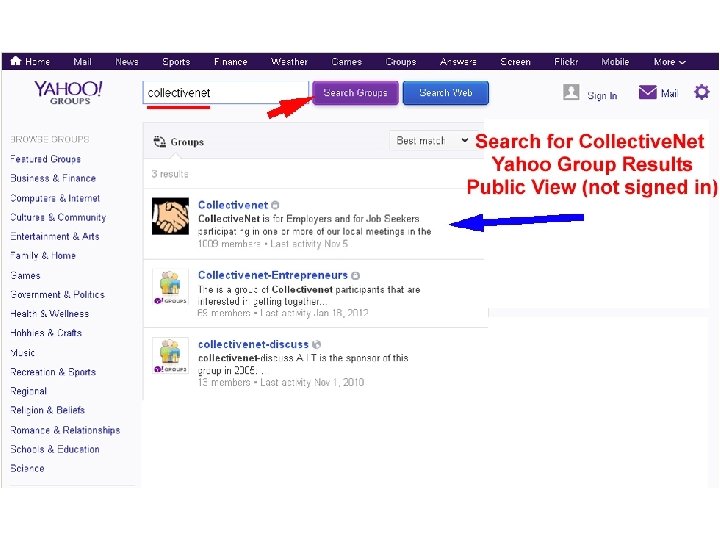Browse Recreation & Sports category
This screenshot has width=720, height=540.
pos(53,371)
